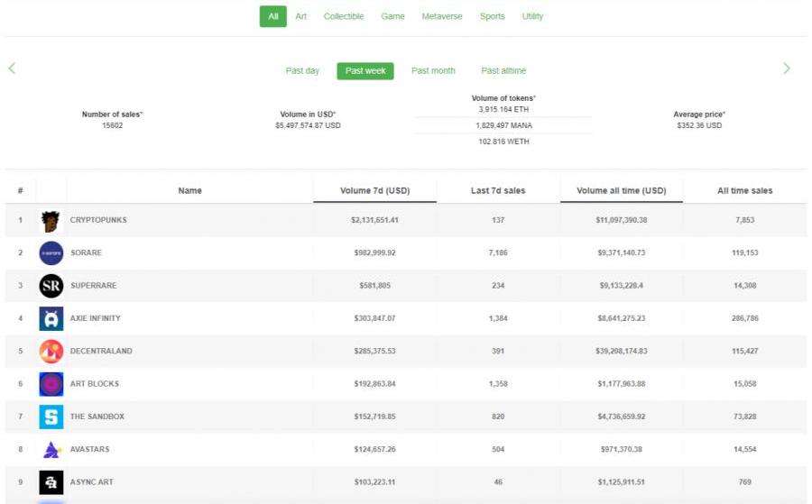The height and width of the screenshot is (504, 812).
Task: Go to previous stats with left arrow
Action: point(12,68)
